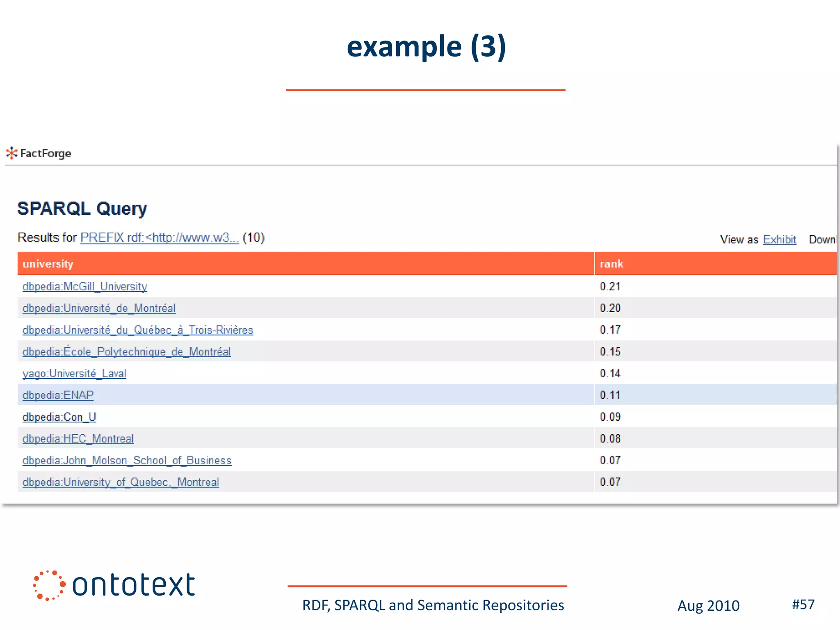Select rank value 0.17

pyautogui.click(x=610, y=330)
